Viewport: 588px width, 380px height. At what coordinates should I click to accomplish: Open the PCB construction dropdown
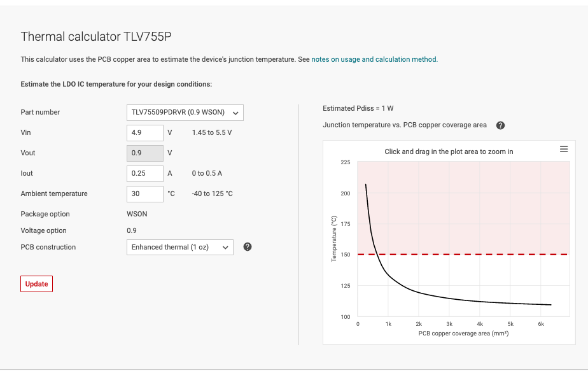pos(180,247)
